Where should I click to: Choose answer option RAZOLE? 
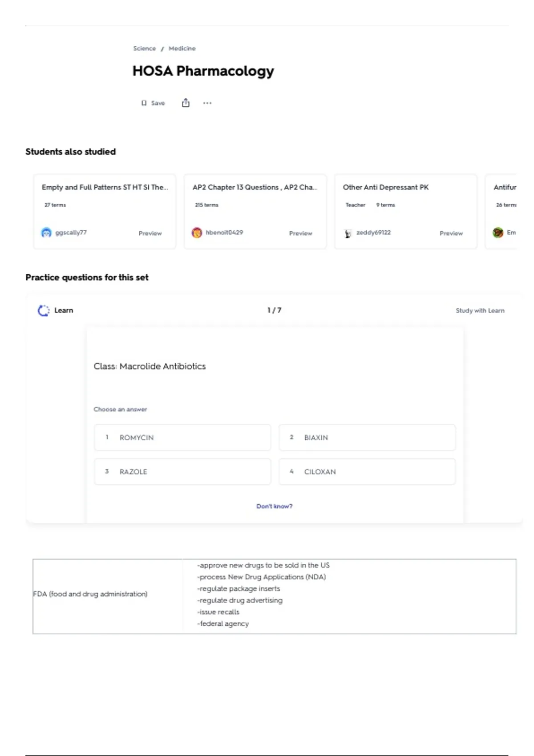coord(182,471)
